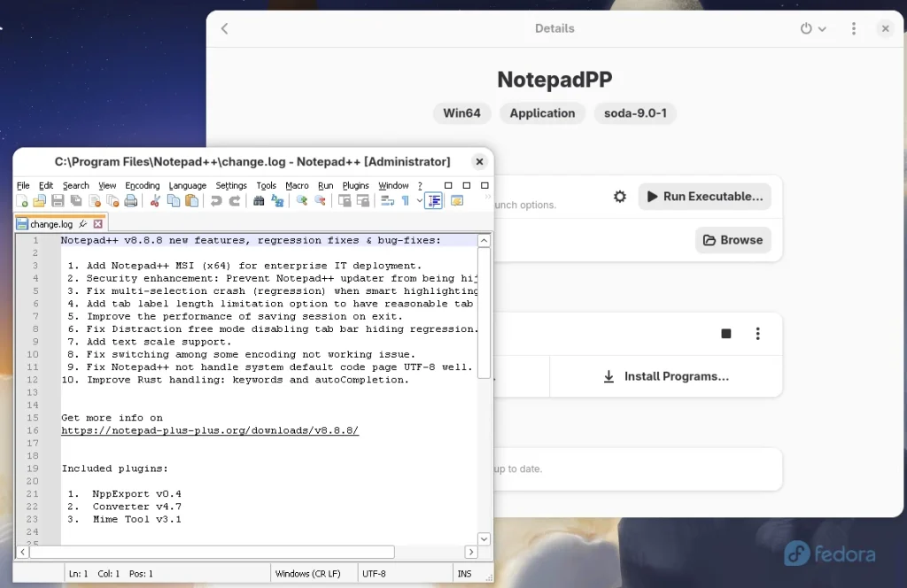Image resolution: width=907 pixels, height=588 pixels.
Task: Click the Open file folder icon in Notepad++
Action: click(39, 201)
